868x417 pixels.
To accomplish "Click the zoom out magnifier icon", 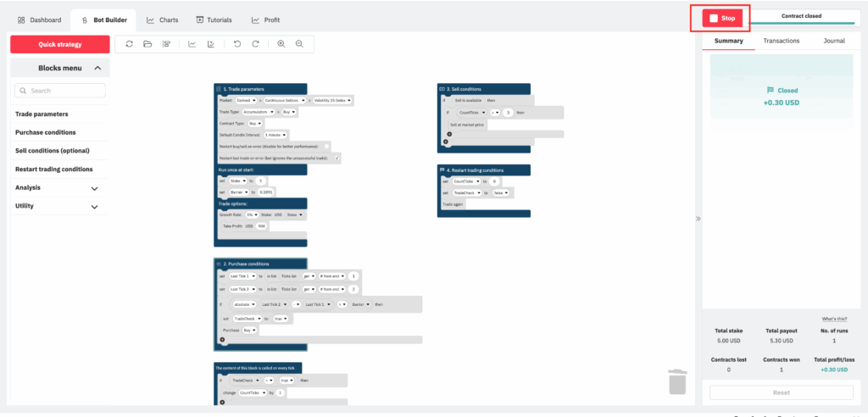I will coord(299,44).
